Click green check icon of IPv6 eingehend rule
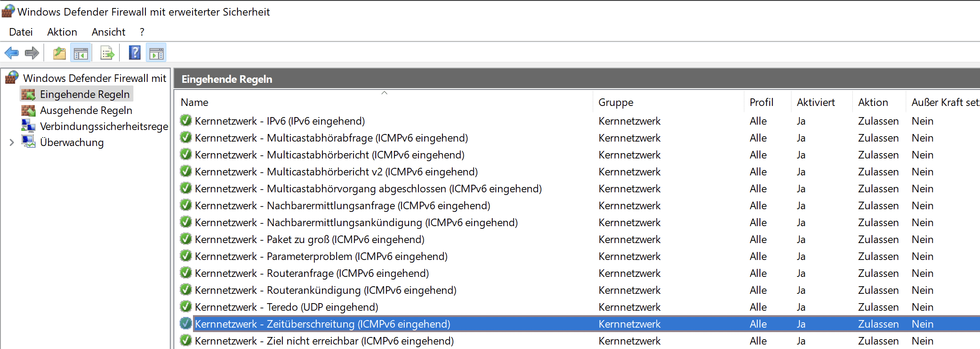 click(186, 121)
